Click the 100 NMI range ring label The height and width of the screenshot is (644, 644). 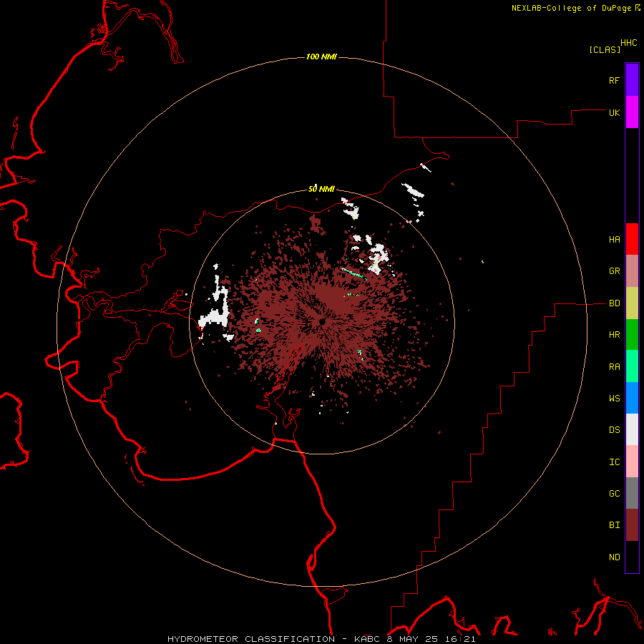pos(321,57)
